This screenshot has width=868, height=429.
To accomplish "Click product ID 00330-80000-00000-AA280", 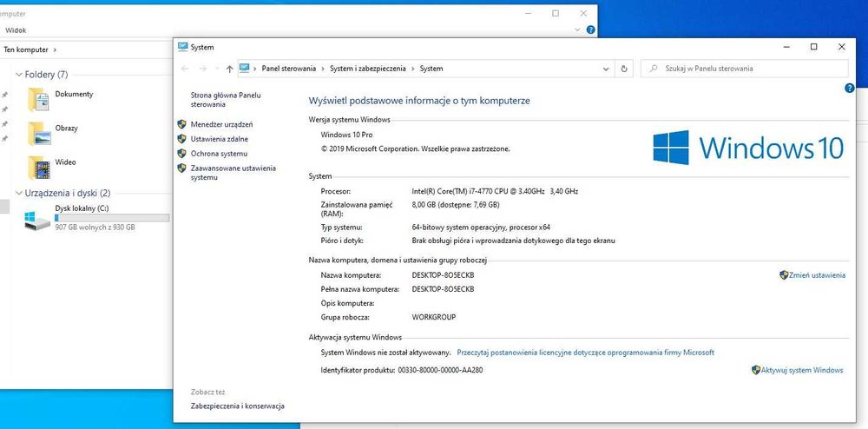I will (440, 370).
